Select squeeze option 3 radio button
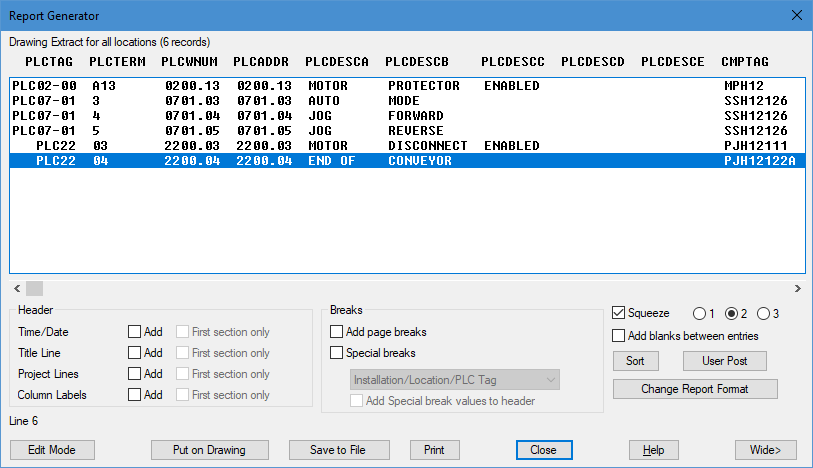813x468 pixels. point(763,314)
